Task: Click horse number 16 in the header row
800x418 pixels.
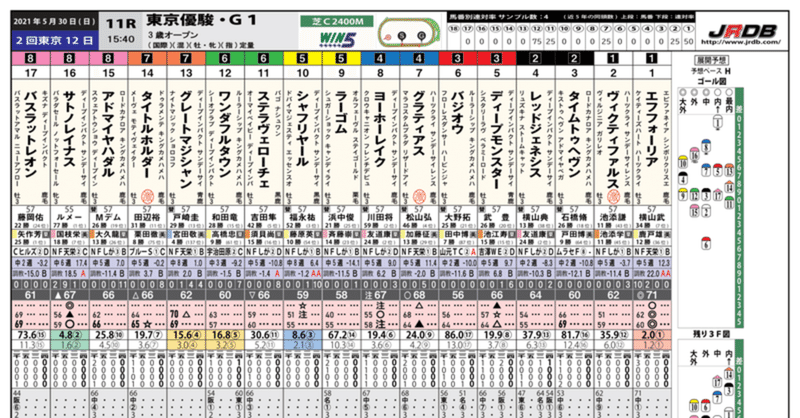Action: pyautogui.click(x=69, y=72)
